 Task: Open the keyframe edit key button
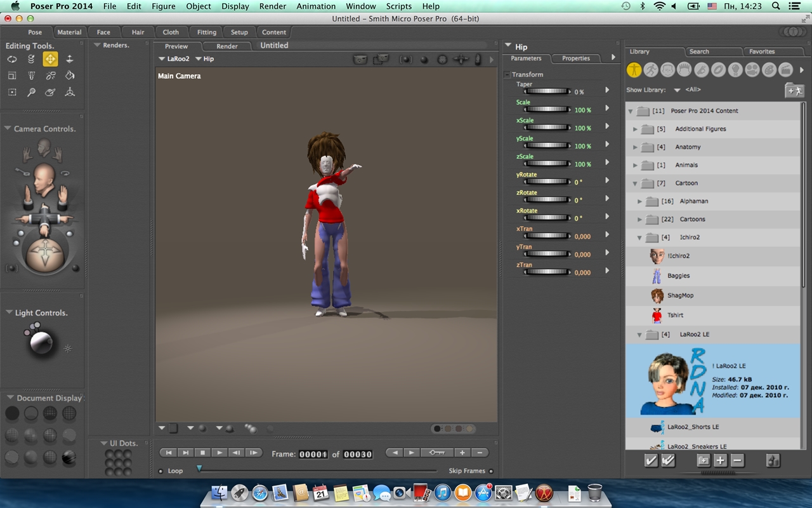click(x=438, y=453)
